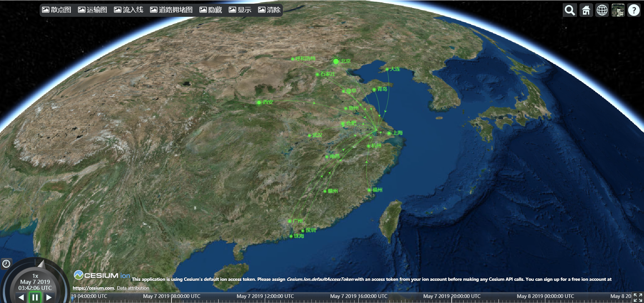Open the base layer imagery picker
Image resolution: width=644 pixels, height=303 pixels.
coord(618,10)
